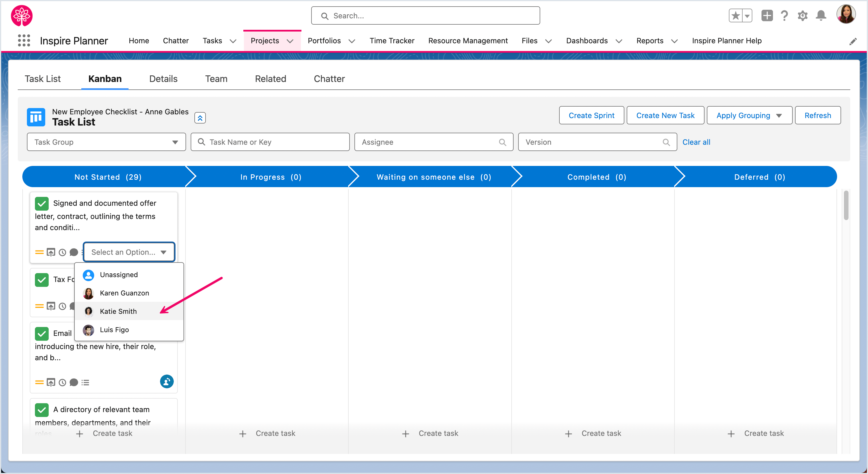Expand the Files nav chevron

tap(549, 41)
